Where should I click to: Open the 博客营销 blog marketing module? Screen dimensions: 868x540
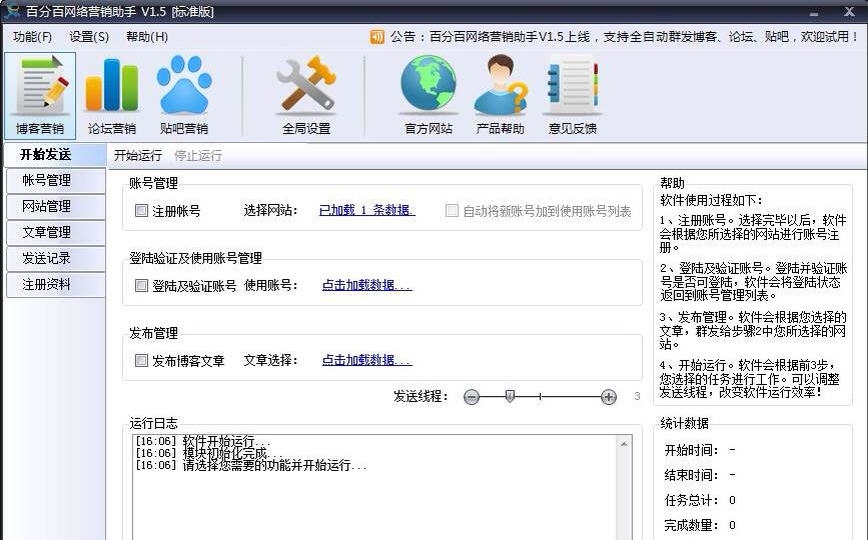click(40, 95)
